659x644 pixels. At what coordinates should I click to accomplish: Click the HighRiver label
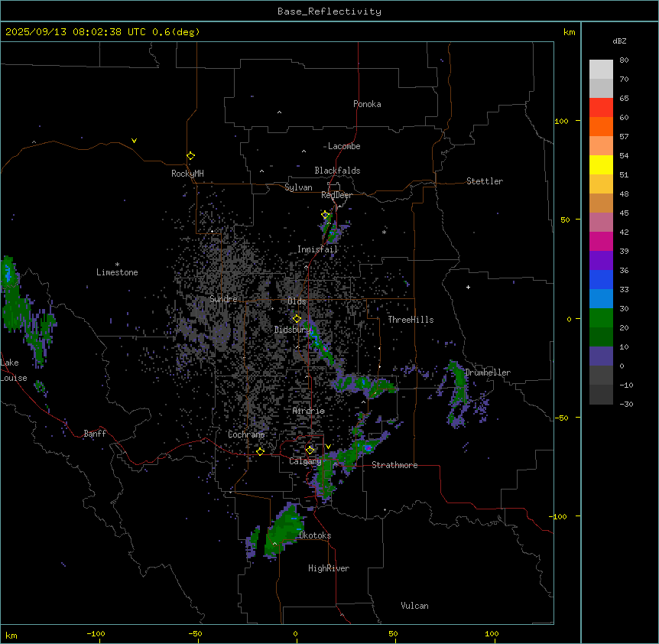coord(329,568)
